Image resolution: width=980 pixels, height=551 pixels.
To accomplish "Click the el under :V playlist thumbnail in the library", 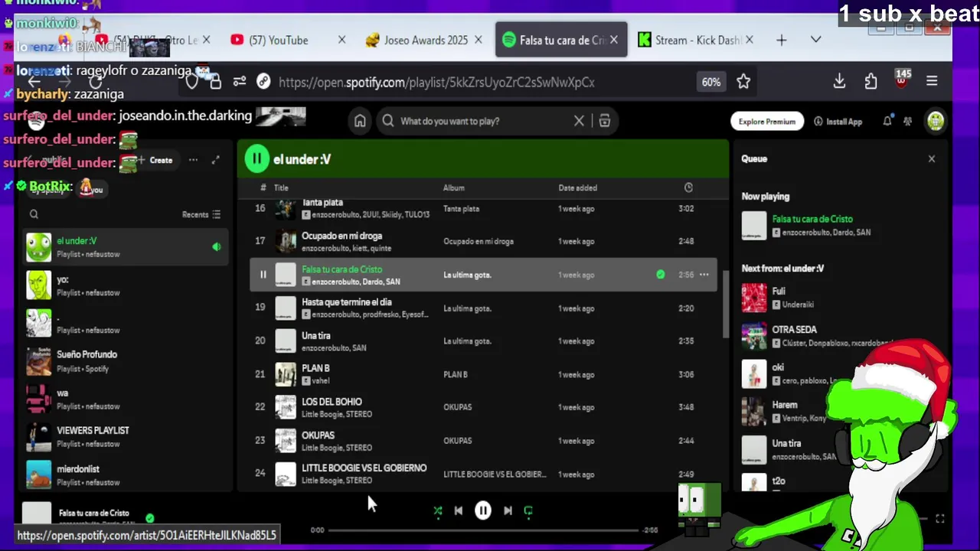I will pyautogui.click(x=38, y=247).
